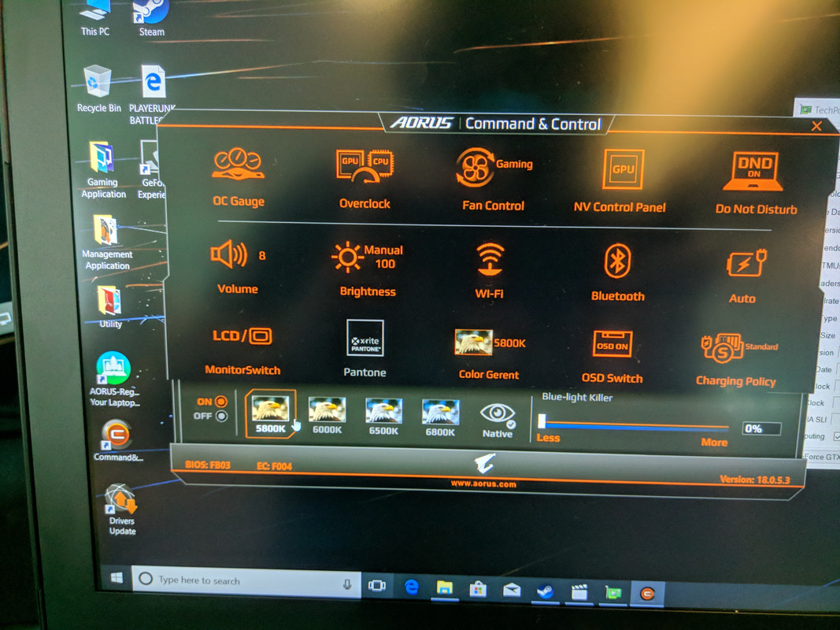Open the Steam desktop shortcut
Image resolution: width=840 pixels, height=630 pixels.
coord(152,19)
